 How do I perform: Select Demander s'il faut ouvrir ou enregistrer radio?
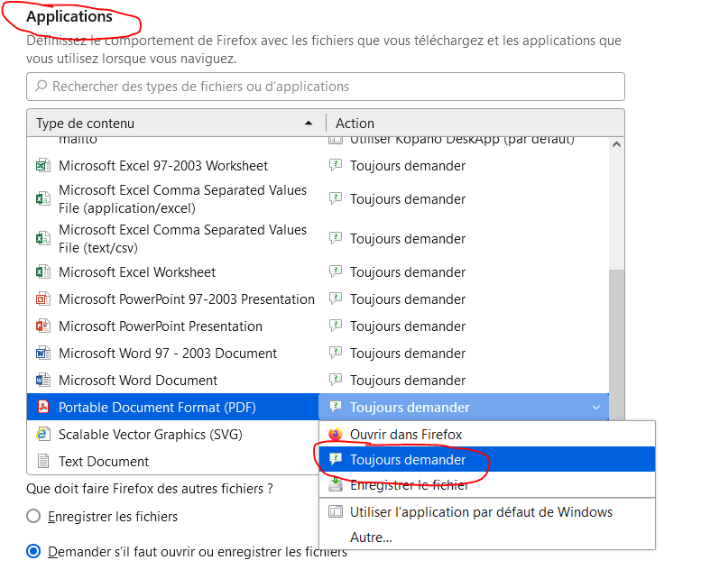coord(33,551)
